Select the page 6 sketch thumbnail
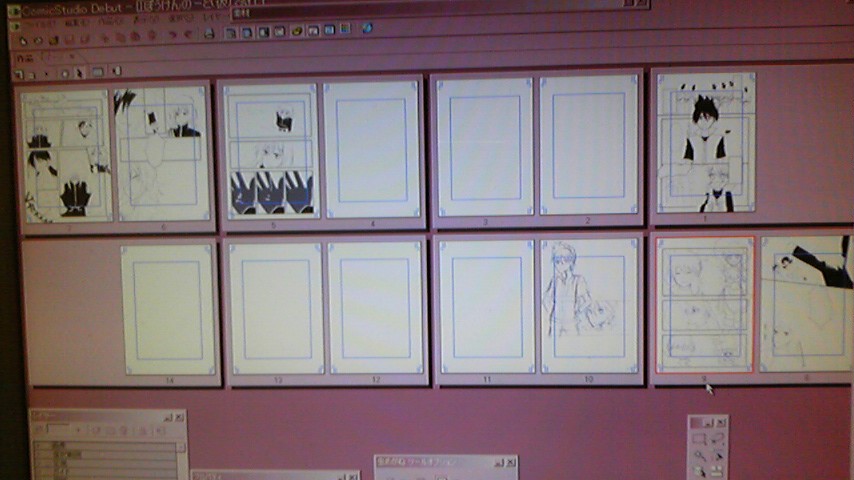 pyautogui.click(x=162, y=154)
